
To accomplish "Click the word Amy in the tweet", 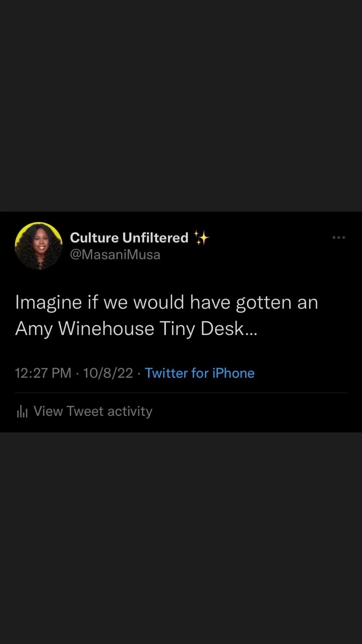I will point(34,329).
